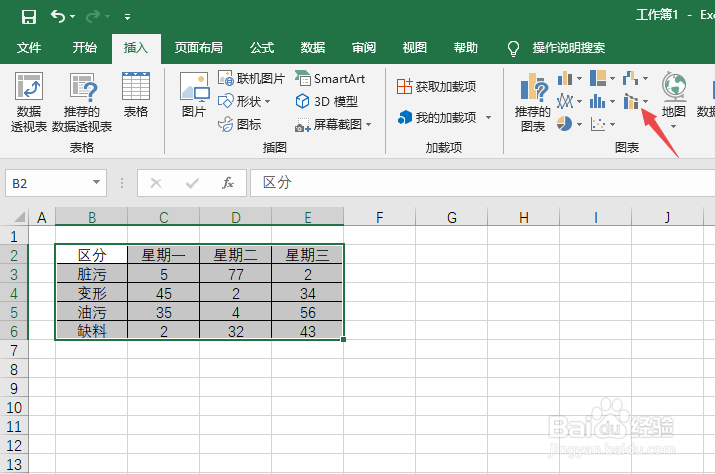Viewport: 715px width, 474px height.
Task: Select cell with value 45
Action: click(163, 293)
